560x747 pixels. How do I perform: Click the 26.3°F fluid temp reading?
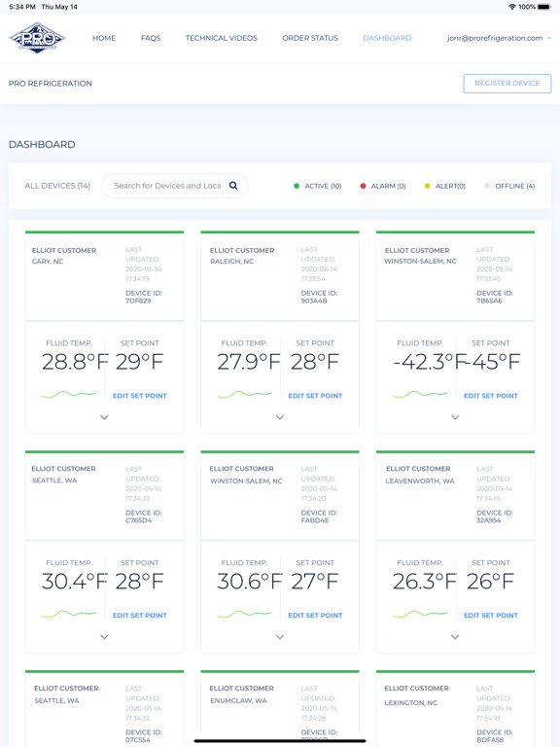[x=424, y=582]
